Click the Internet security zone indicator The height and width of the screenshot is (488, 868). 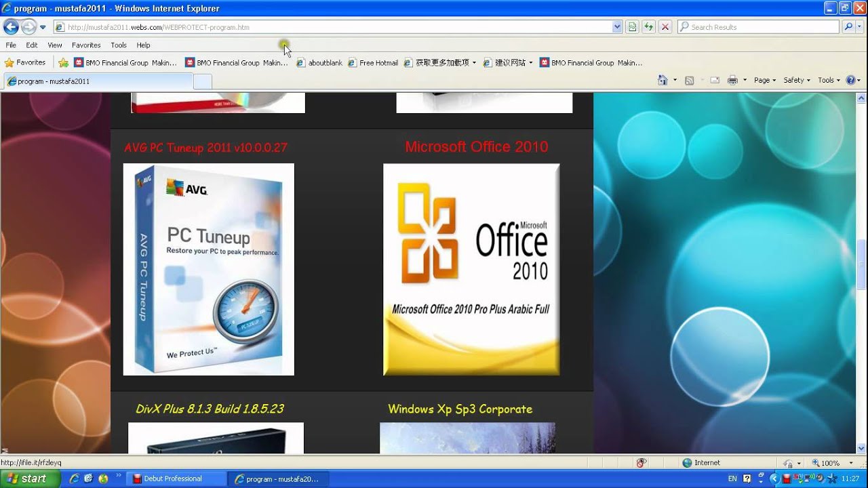click(701, 463)
